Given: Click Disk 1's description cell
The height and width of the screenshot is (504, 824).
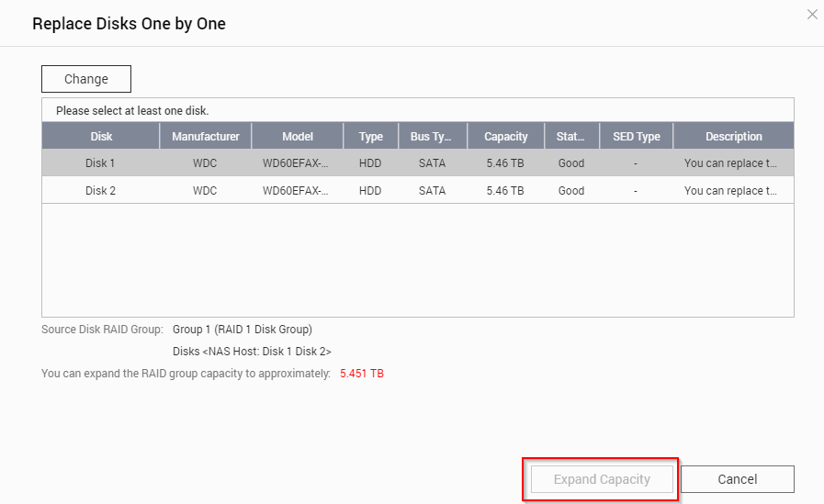Looking at the screenshot, I should coord(731,162).
